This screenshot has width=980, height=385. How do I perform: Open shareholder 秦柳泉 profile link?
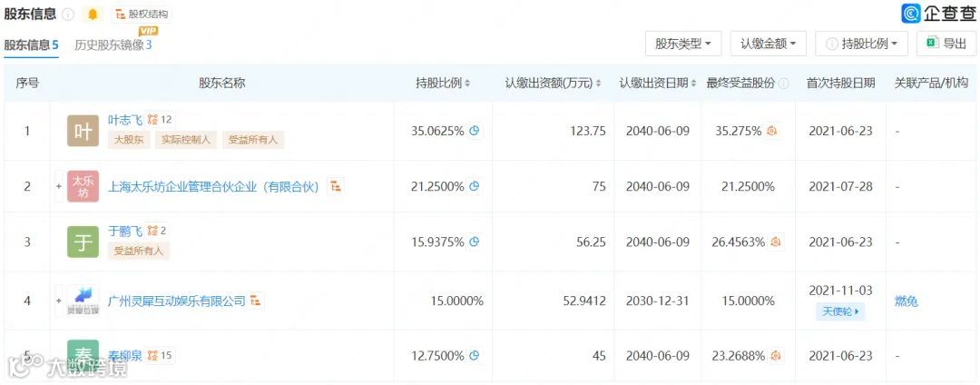(x=125, y=356)
